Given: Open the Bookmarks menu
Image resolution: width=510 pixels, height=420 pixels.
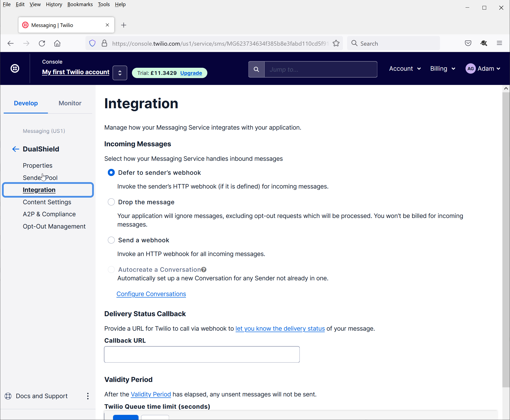Looking at the screenshot, I should click(80, 4).
